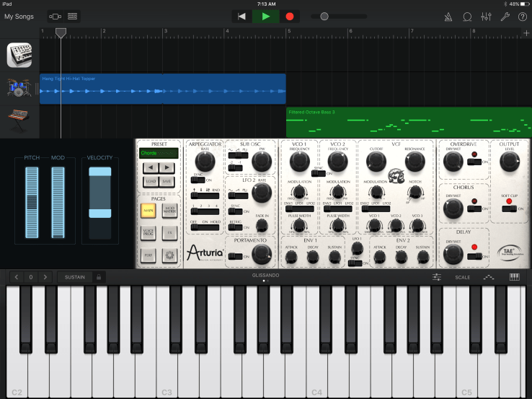Open the loop browser icon
The image size is (532, 399).
[x=467, y=16]
